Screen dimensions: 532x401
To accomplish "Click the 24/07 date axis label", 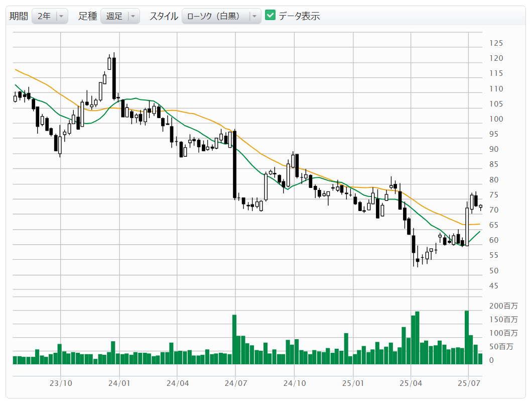I will tap(236, 383).
